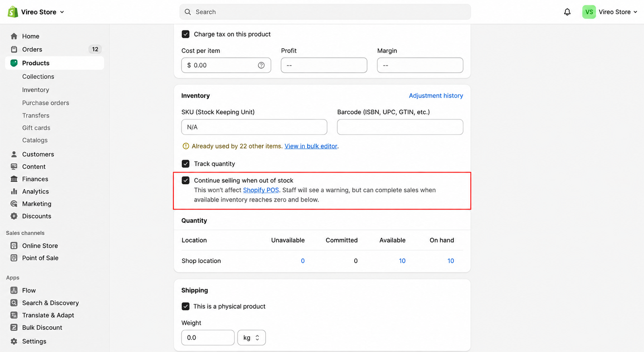
Task: Click the Home sidebar icon
Action: click(14, 36)
